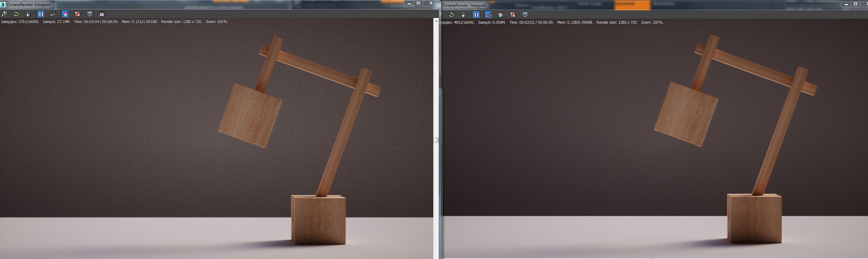The image size is (868, 259).
Task: Toggle the viewport lock in the 3701-sample window
Action: (x=29, y=14)
